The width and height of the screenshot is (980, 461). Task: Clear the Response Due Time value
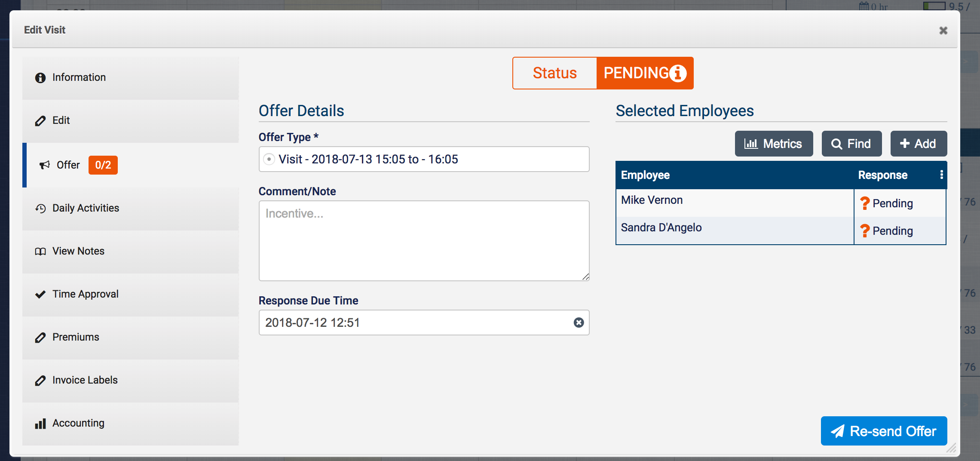(579, 323)
